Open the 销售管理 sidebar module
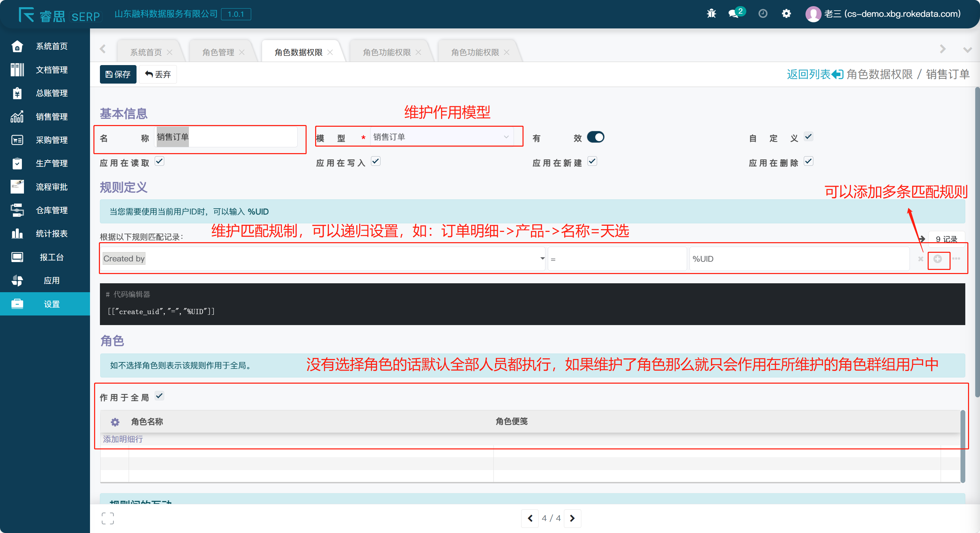Screen dimensions: 980x533 [45, 116]
